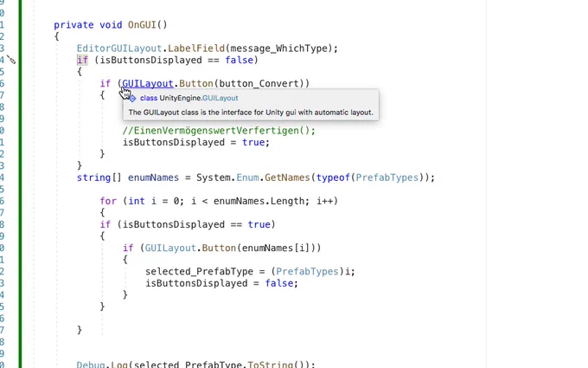Click the selected_PrefabType assignment target
Viewport: 588px width, 368px height.
click(x=199, y=272)
